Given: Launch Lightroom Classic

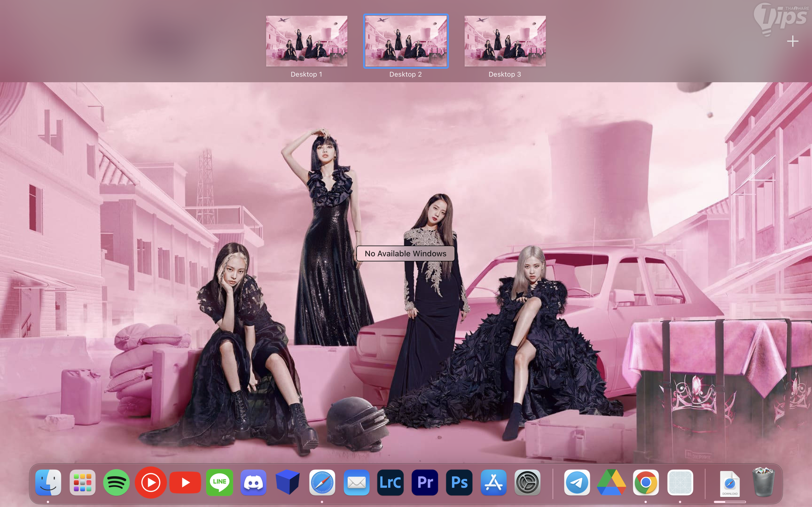Looking at the screenshot, I should [x=390, y=482].
